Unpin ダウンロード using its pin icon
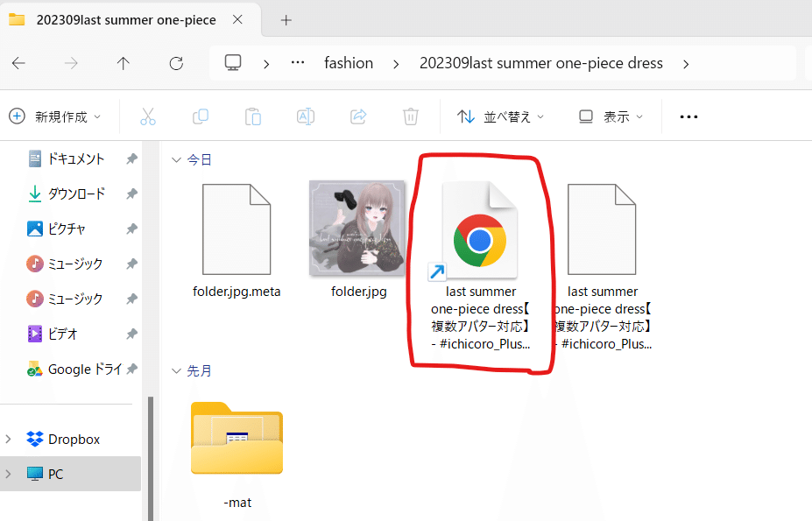The width and height of the screenshot is (812, 521). click(x=132, y=194)
